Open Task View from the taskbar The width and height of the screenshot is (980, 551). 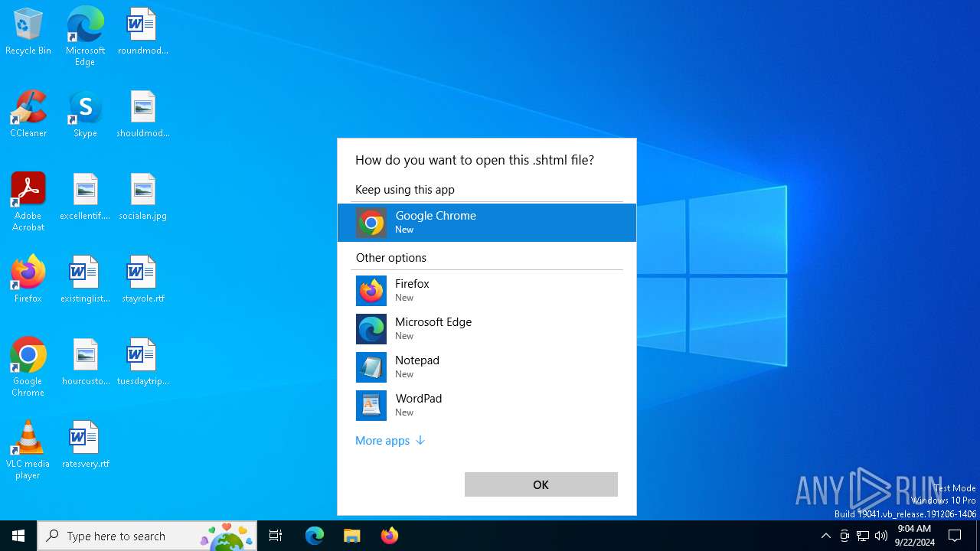[276, 536]
